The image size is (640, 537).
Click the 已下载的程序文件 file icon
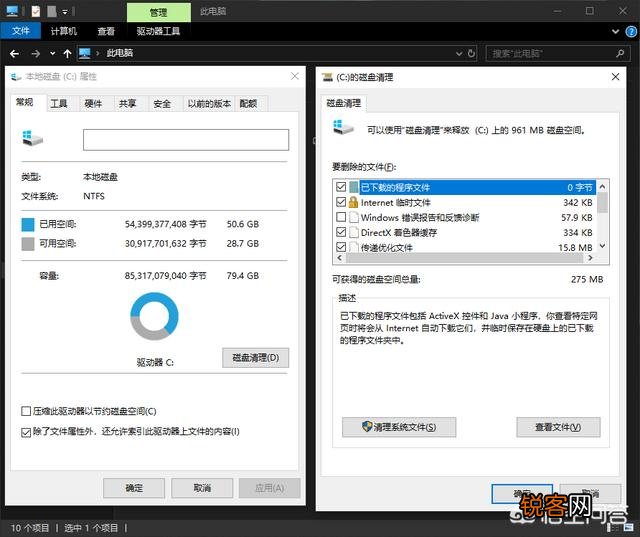click(x=353, y=187)
